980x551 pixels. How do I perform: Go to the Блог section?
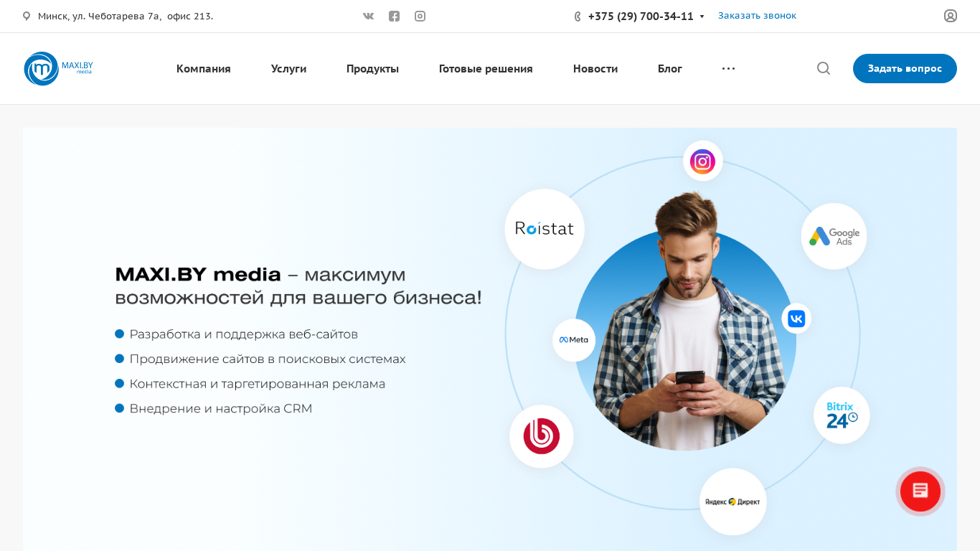(670, 69)
